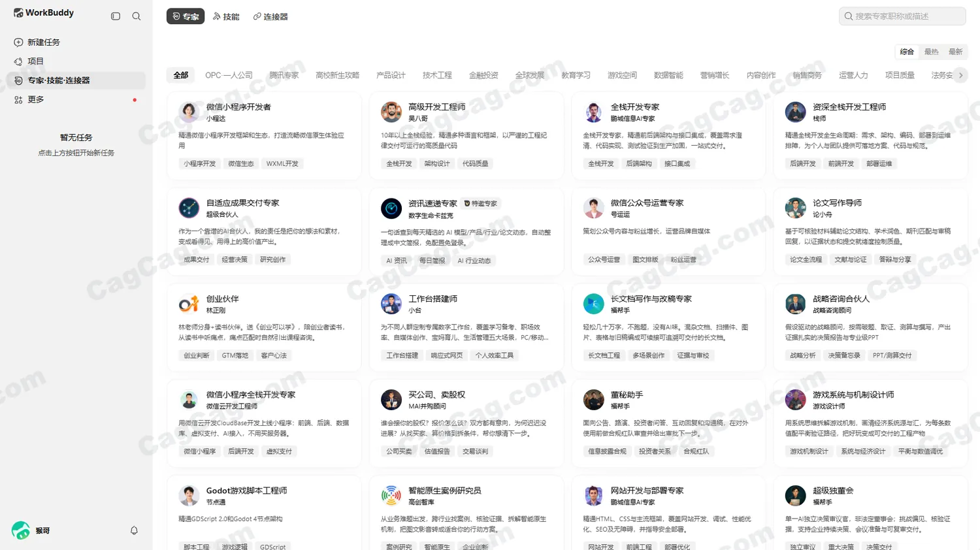Viewport: 980px width, 550px height.
Task: Select the 专家 top tab
Action: tap(186, 16)
